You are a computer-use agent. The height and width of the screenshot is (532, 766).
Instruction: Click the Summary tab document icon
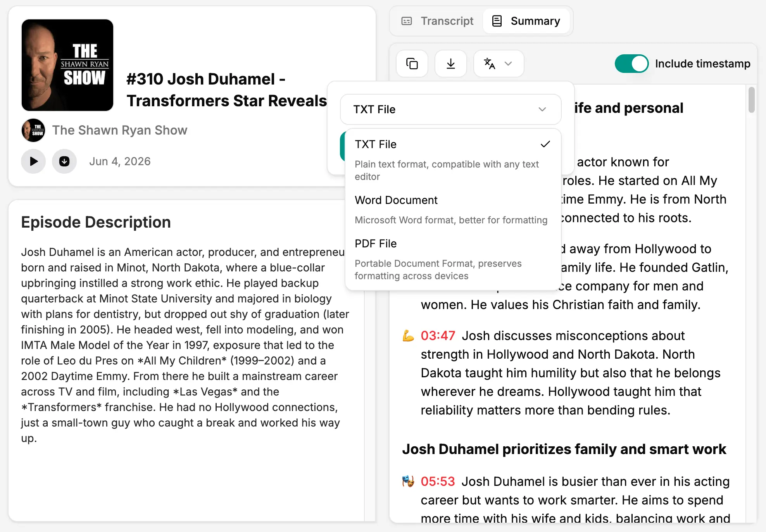497,21
